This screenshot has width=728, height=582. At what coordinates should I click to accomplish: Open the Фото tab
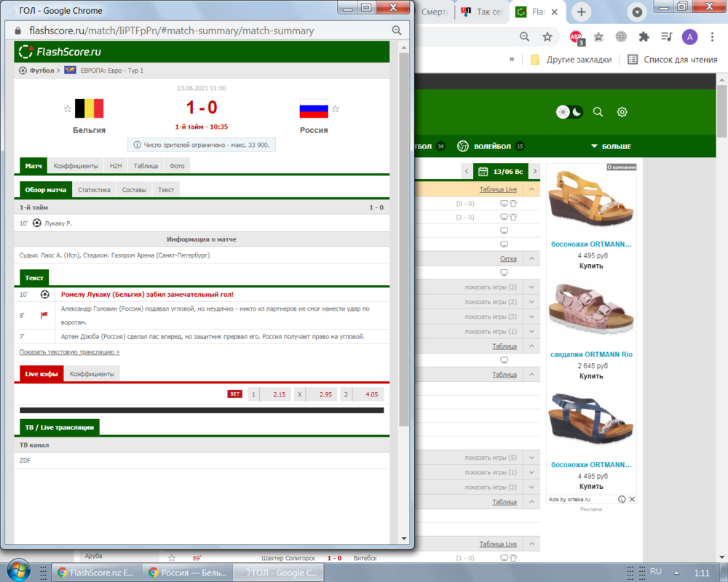[177, 166]
